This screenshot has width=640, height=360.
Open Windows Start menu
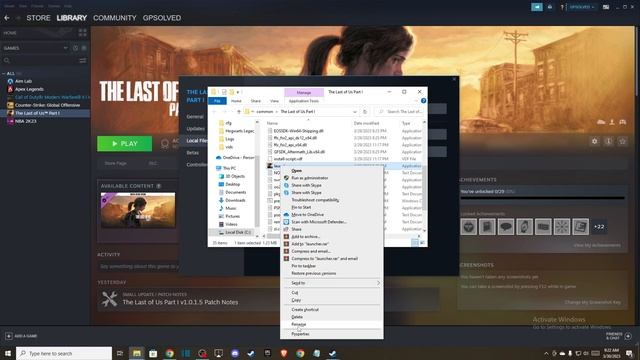coord(7,353)
